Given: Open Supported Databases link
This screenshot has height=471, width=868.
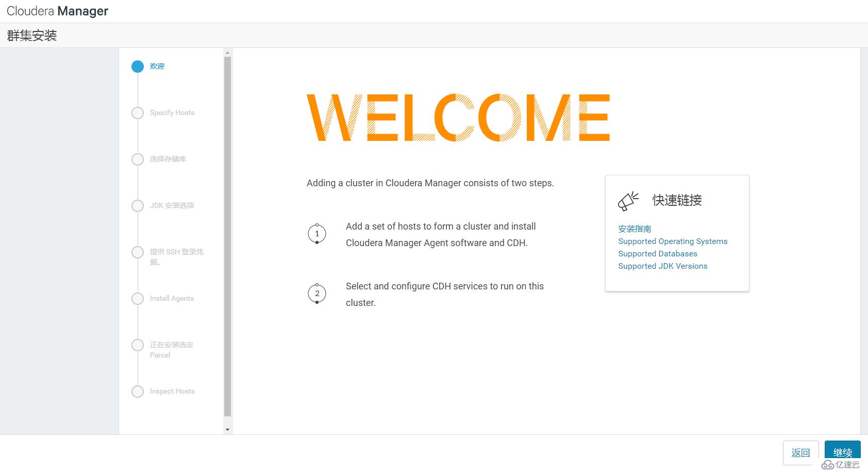Looking at the screenshot, I should 658,254.
